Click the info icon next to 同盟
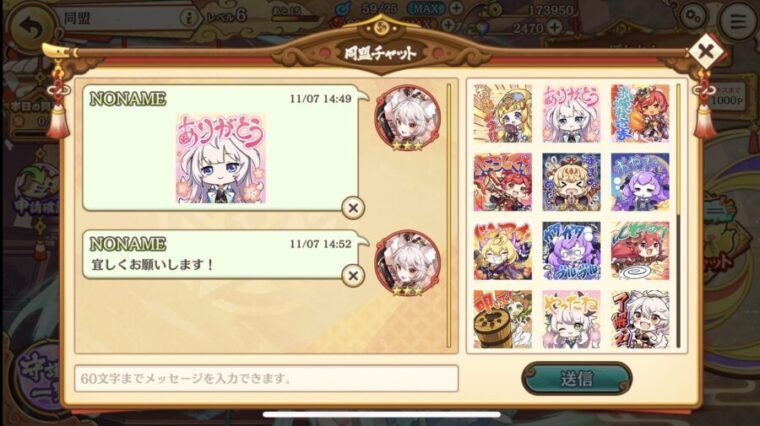 [x=188, y=18]
